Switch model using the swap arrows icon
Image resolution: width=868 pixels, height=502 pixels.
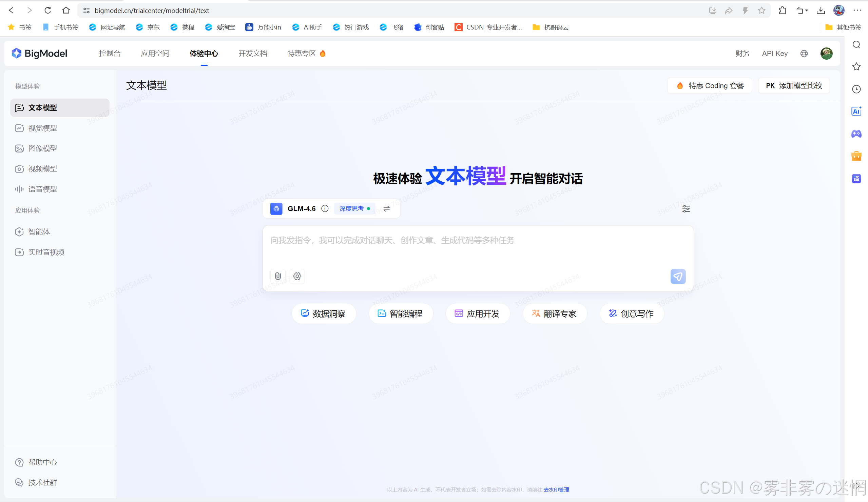point(386,209)
